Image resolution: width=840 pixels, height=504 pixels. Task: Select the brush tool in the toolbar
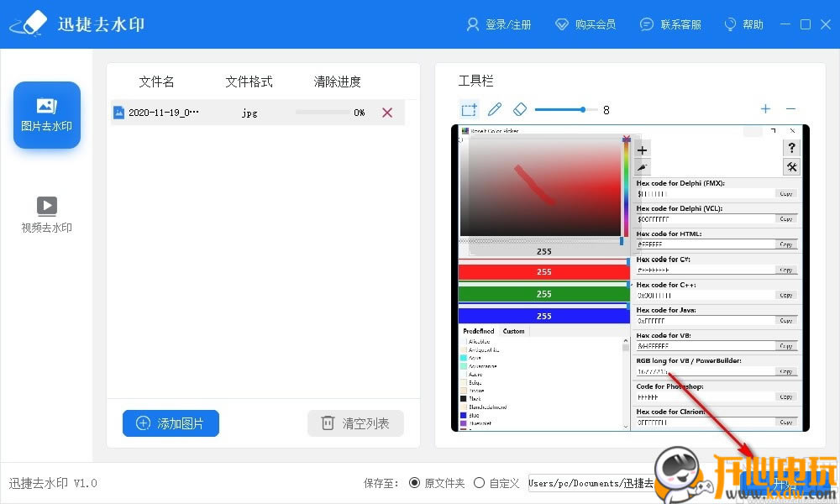tap(495, 109)
